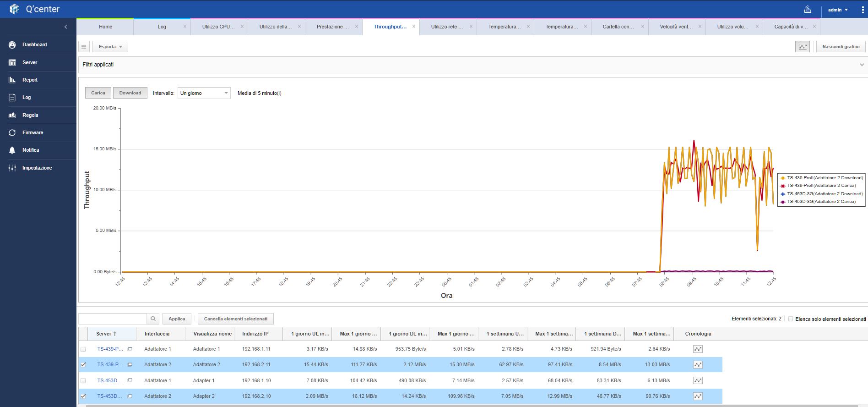Click Cancella elementi selezionati button
The image size is (868, 407).
(235, 319)
